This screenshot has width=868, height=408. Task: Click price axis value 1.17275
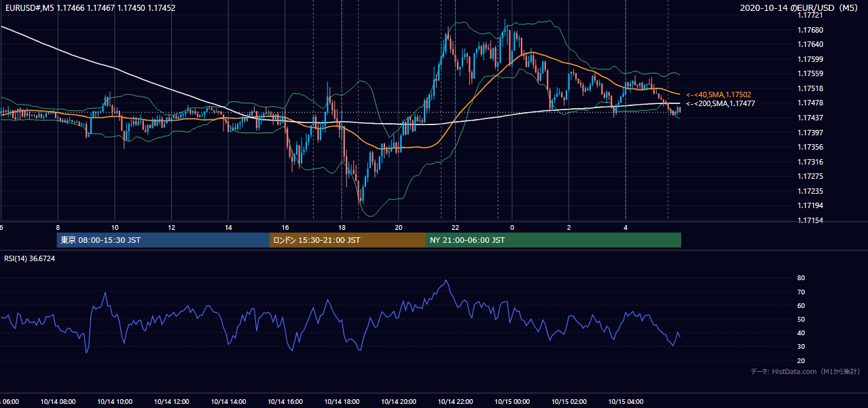click(x=810, y=176)
